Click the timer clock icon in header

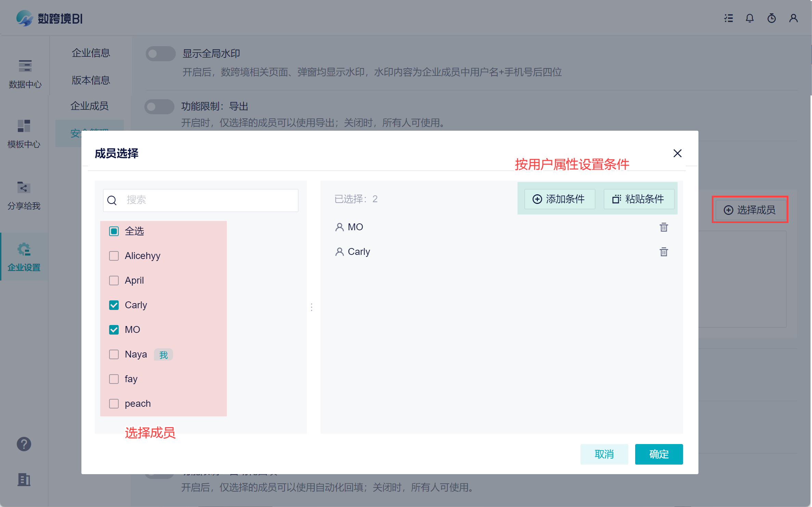(x=771, y=18)
